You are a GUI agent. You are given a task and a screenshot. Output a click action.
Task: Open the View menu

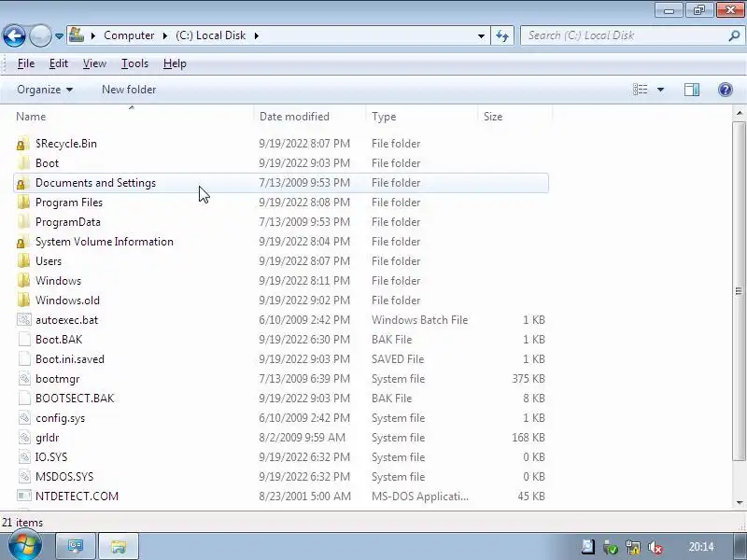pos(94,63)
